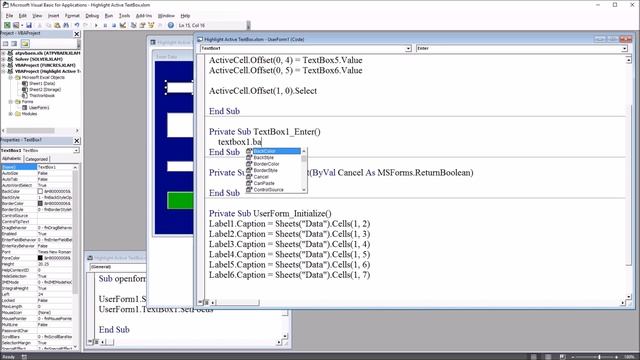
Task: Open the File menu
Action: click(x=9, y=16)
